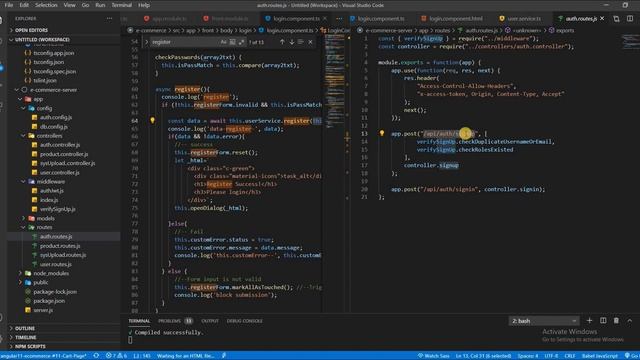640x360 pixels.
Task: Toggle Match Case in find widget
Action: point(223,42)
